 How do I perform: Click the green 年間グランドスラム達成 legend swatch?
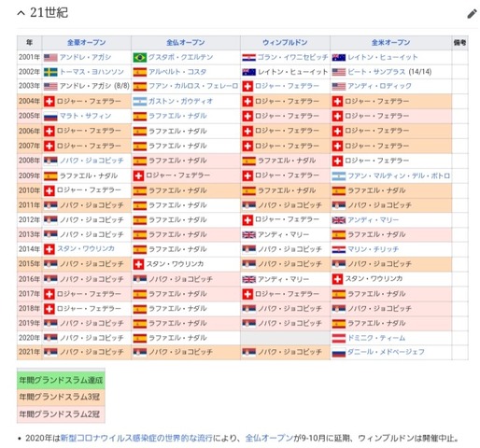pos(61,380)
